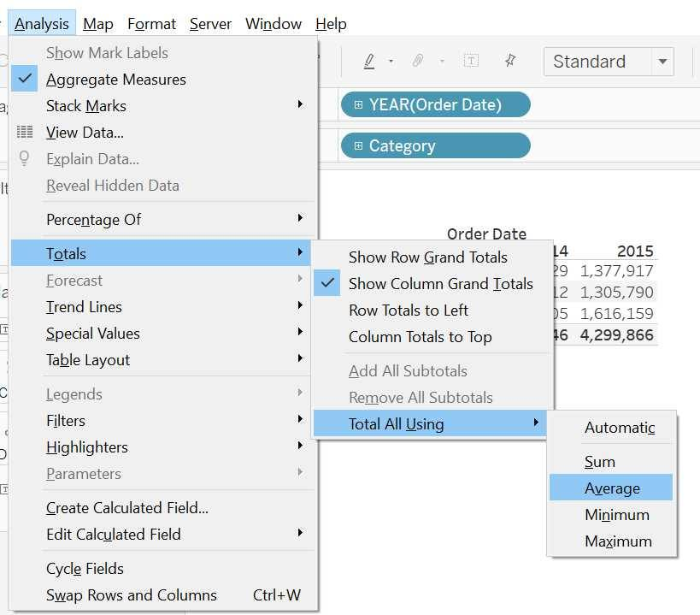The width and height of the screenshot is (700, 615).
Task: Click the View Data grid icon
Action: tap(25, 133)
